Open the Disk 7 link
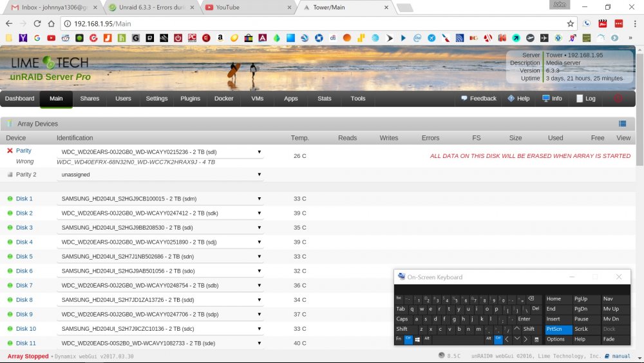Viewport: 644px width, 363px height. (24, 285)
